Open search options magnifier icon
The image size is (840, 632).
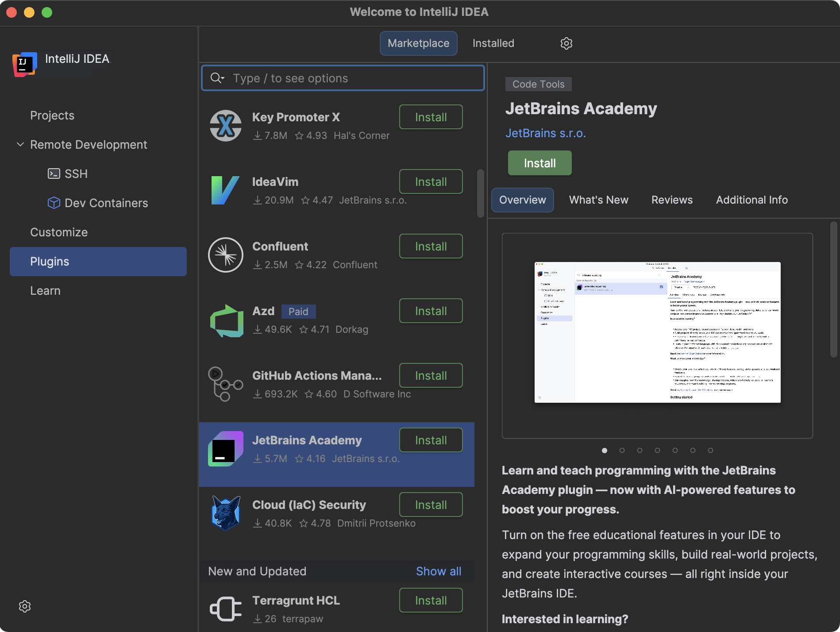217,78
